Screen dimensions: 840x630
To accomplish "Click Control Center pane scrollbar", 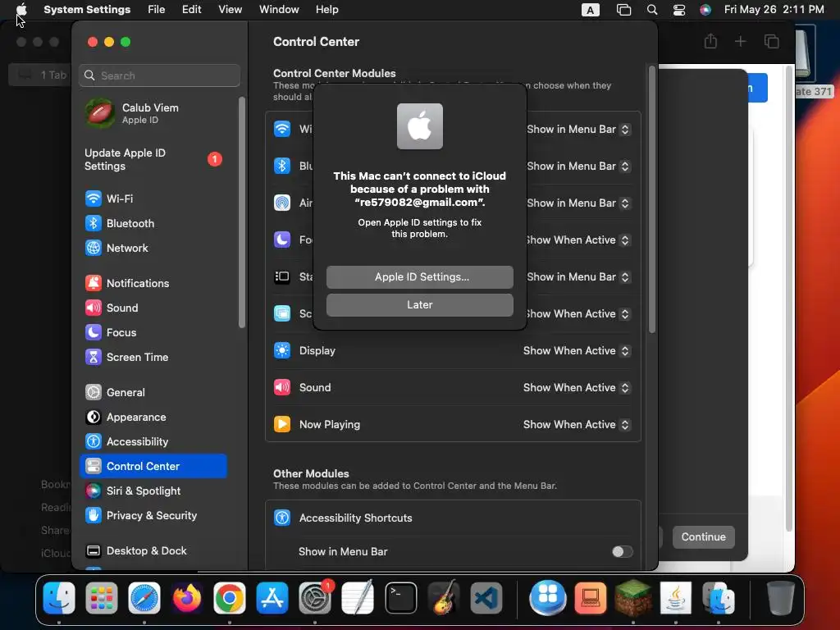I will [651, 199].
